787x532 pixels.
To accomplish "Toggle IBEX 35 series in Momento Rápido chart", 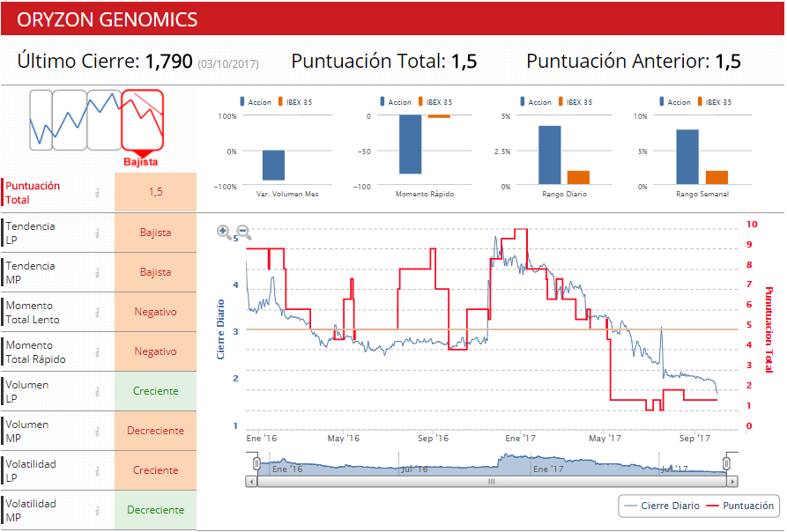I will pyautogui.click(x=434, y=102).
